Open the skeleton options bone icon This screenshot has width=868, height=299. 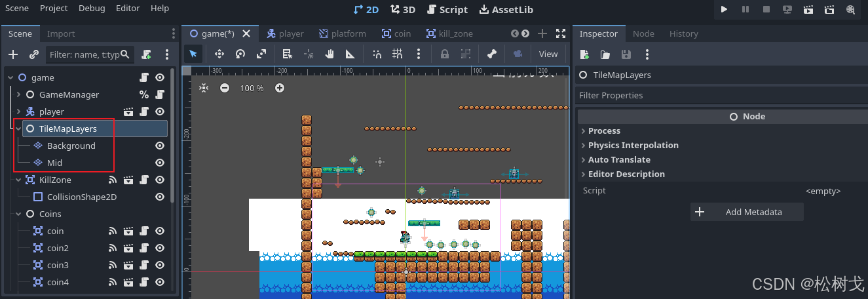[x=492, y=54]
